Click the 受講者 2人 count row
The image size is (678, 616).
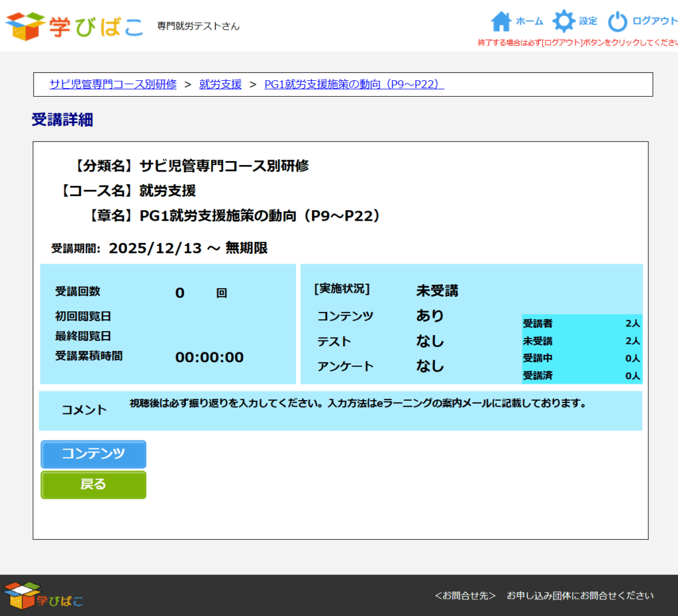(x=581, y=323)
